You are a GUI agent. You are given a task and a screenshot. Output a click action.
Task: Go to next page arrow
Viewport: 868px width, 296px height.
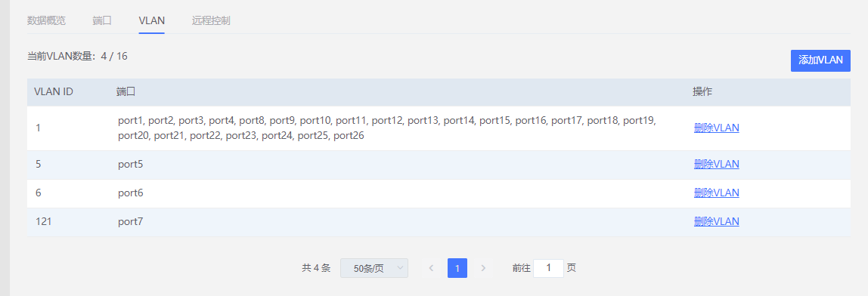pyautogui.click(x=483, y=268)
